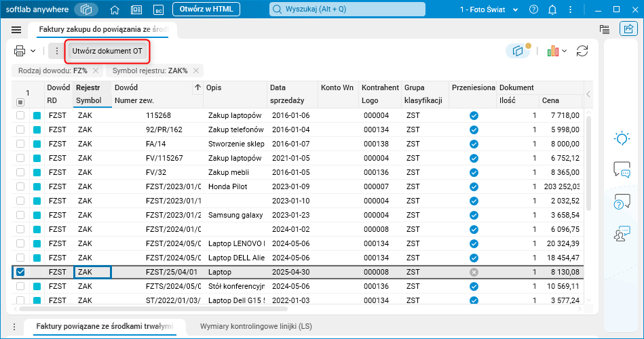
Task: Refresh the invoice list
Action: (x=582, y=51)
